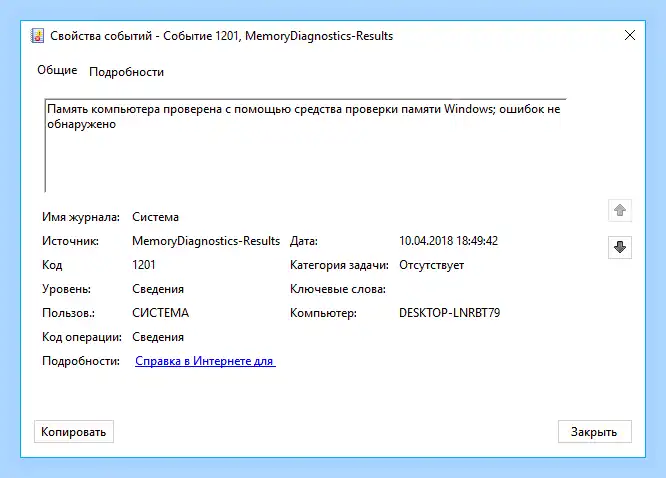Image resolution: width=666 pixels, height=478 pixels.
Task: Click inside the event description text box
Action: click(305, 145)
